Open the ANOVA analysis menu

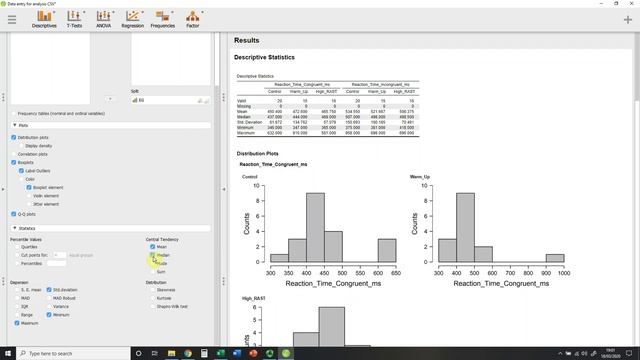pyautogui.click(x=103, y=19)
